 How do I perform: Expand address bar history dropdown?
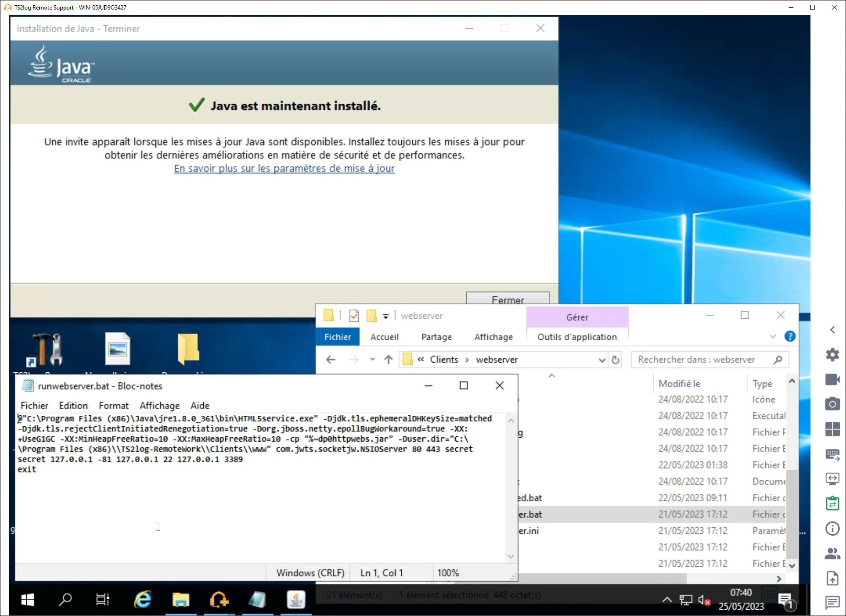pyautogui.click(x=602, y=360)
